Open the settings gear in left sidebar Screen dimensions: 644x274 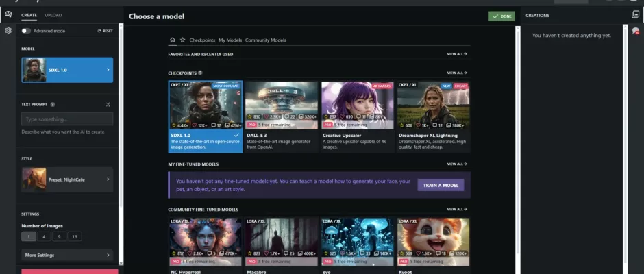8,30
